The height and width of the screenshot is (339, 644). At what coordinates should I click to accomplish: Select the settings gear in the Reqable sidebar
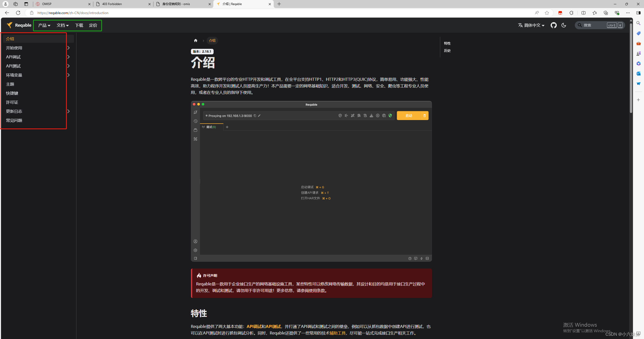click(x=195, y=250)
